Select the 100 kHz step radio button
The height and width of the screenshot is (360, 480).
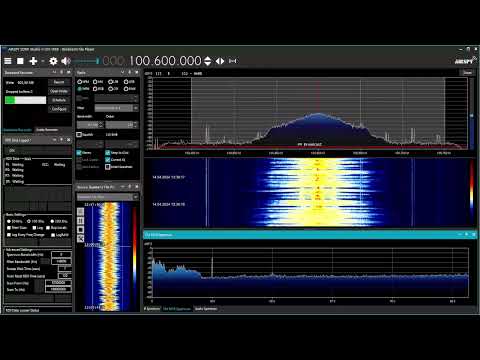[29, 221]
